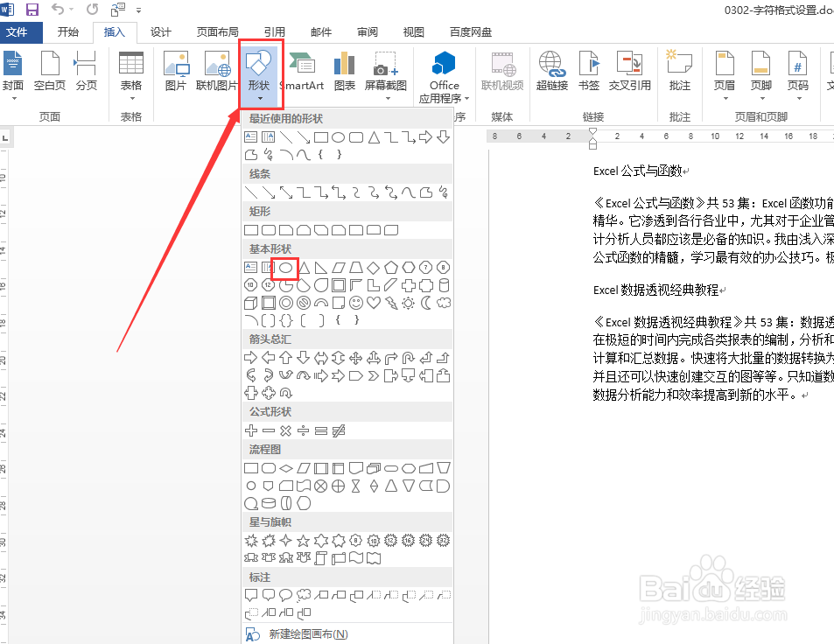The height and width of the screenshot is (644, 834).
Task: Switch to the Review (审阅) tab
Action: coord(367,31)
